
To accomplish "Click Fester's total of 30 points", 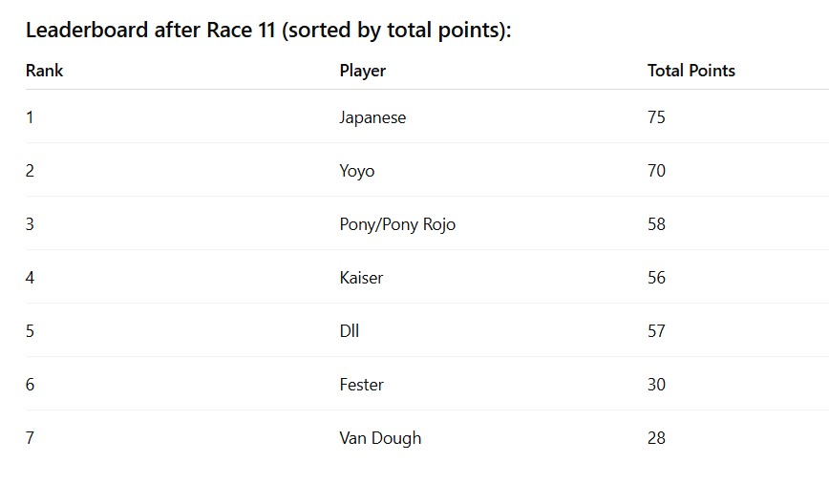I will [656, 385].
